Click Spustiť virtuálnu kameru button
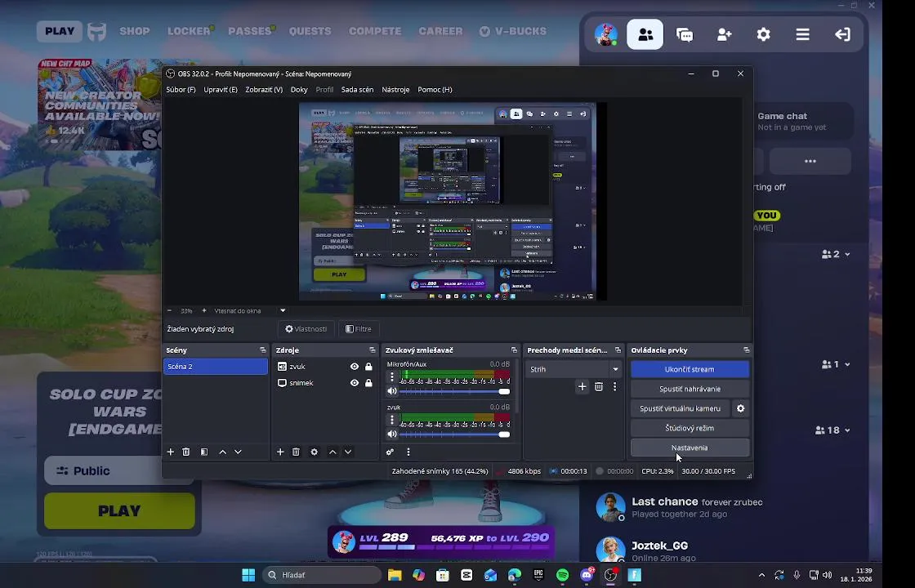The height and width of the screenshot is (588, 915). click(681, 408)
